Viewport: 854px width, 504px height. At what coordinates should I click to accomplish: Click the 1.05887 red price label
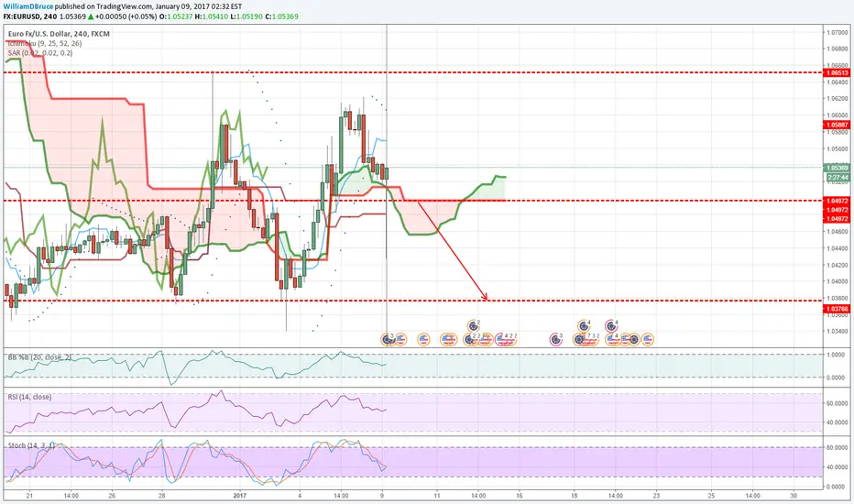point(838,125)
